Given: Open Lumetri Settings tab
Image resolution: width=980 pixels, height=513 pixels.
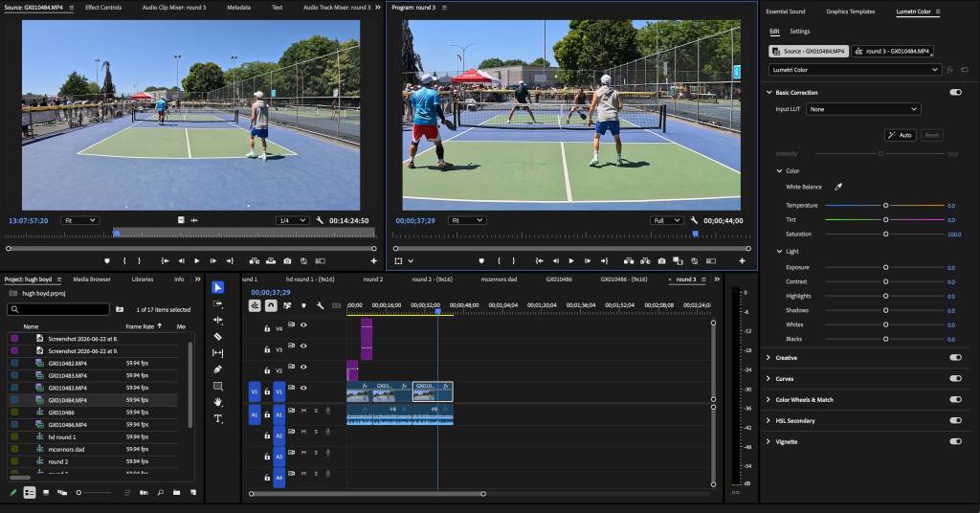Looking at the screenshot, I should pyautogui.click(x=799, y=32).
